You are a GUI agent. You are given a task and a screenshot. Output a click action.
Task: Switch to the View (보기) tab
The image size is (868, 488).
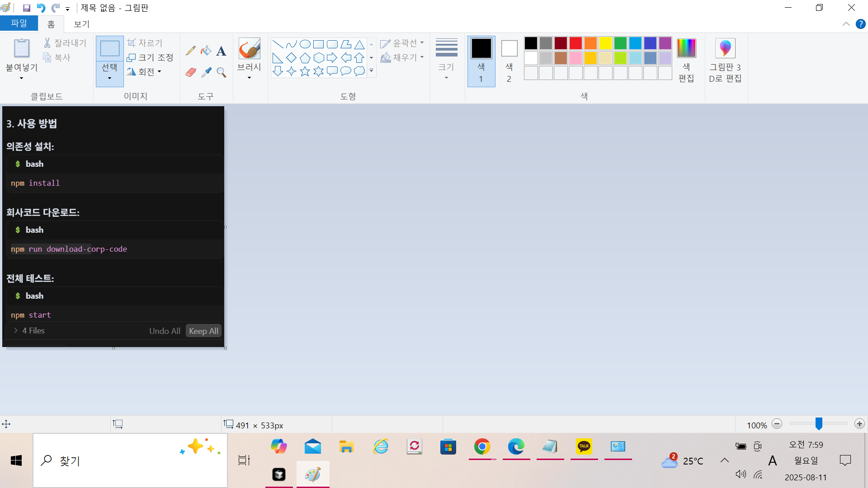click(x=82, y=24)
